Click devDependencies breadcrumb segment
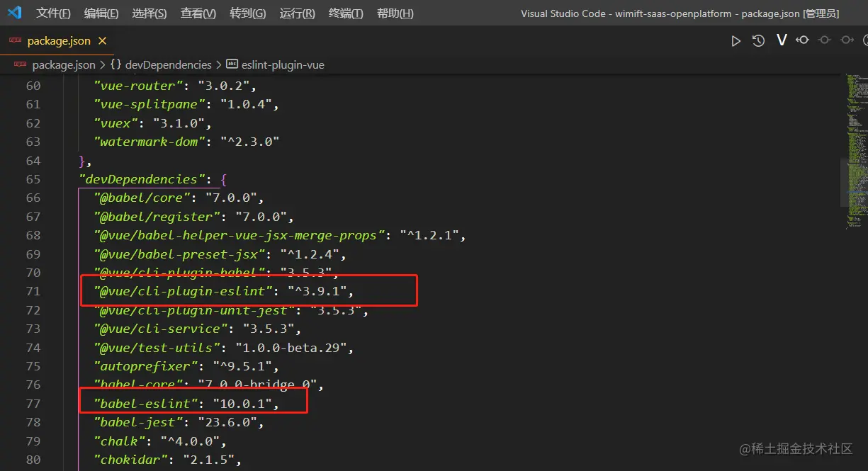This screenshot has height=471, width=868. point(169,64)
